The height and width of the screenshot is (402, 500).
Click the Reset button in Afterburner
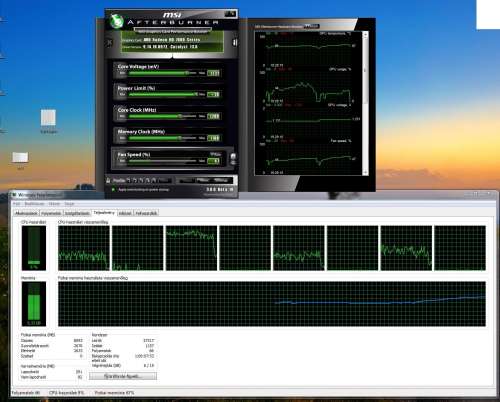click(203, 181)
